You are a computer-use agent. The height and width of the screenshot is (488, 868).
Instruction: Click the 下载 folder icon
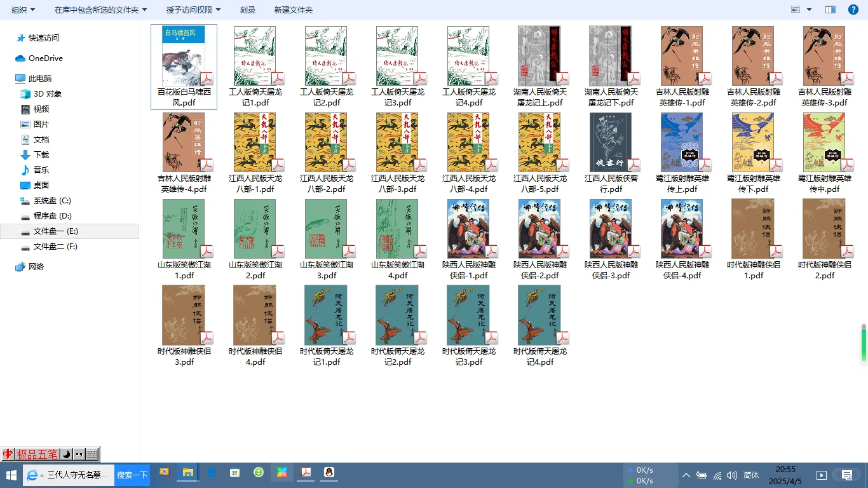click(x=25, y=155)
